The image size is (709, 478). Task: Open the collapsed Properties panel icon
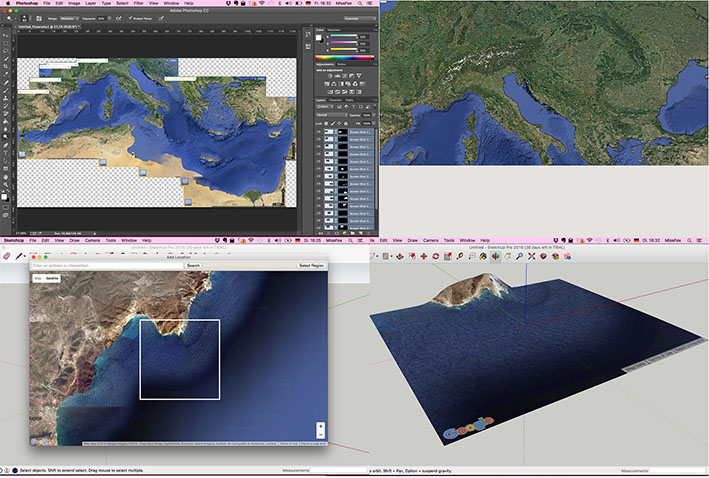(308, 47)
